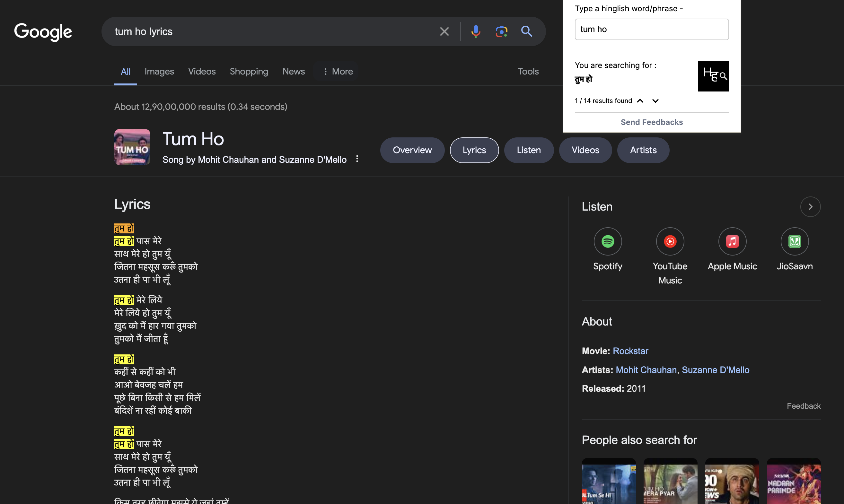Select the All results tab
Viewport: 844px width, 504px height.
pyautogui.click(x=125, y=71)
